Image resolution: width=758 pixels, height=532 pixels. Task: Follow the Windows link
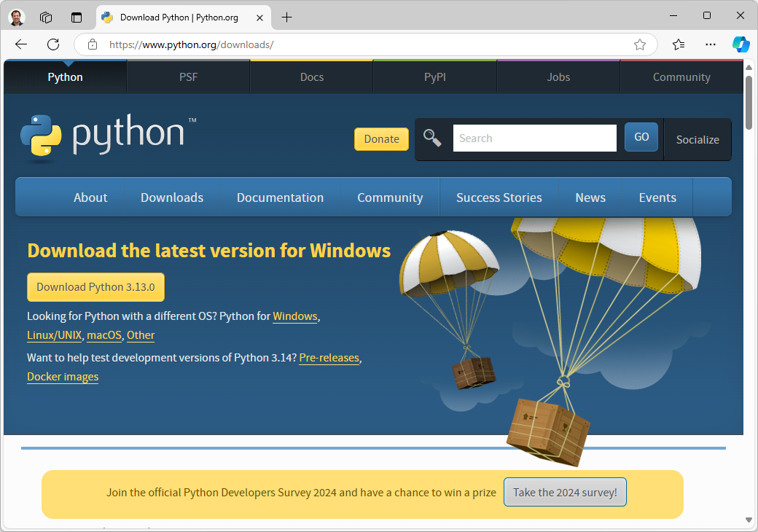click(x=295, y=316)
